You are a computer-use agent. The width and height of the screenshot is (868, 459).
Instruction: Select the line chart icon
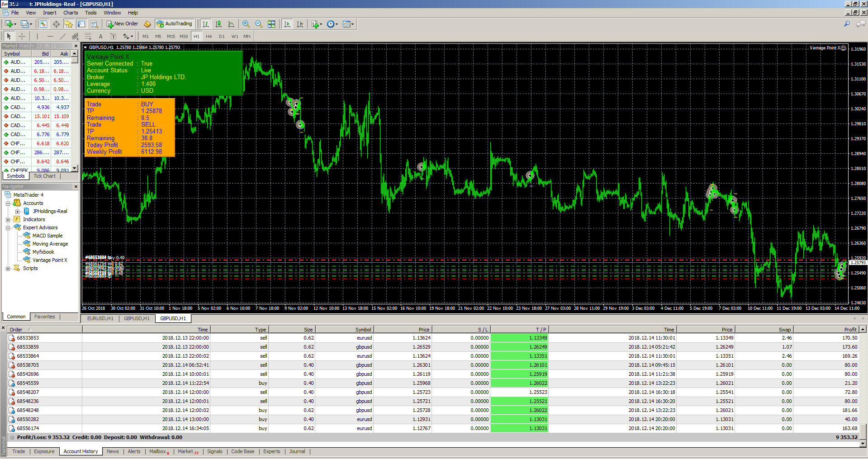pos(231,24)
